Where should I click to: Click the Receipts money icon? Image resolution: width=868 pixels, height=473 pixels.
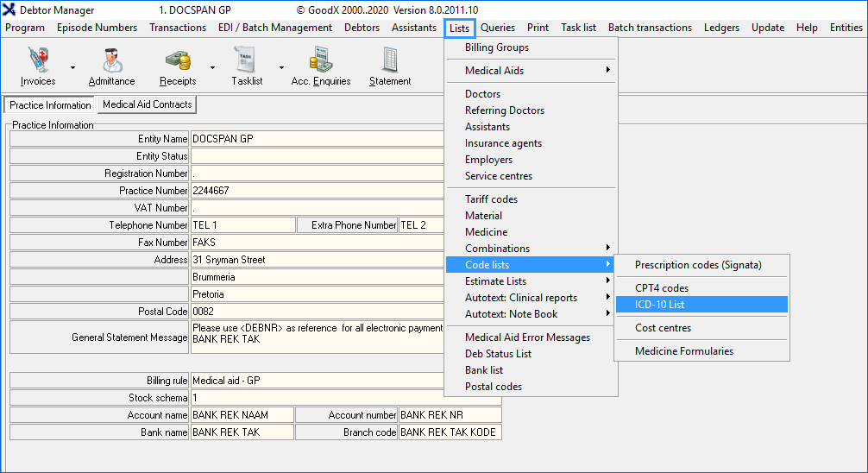pyautogui.click(x=178, y=60)
